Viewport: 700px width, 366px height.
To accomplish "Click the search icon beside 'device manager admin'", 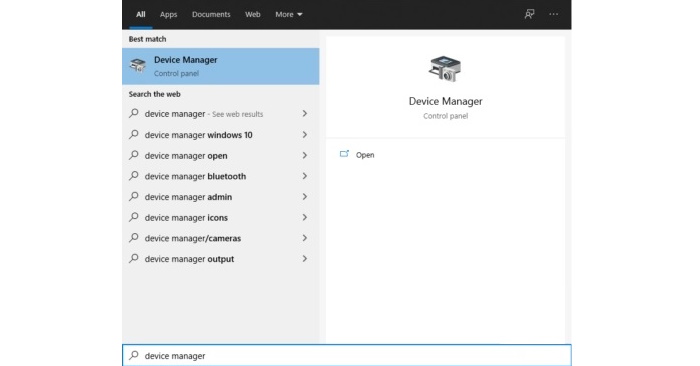I will click(133, 196).
